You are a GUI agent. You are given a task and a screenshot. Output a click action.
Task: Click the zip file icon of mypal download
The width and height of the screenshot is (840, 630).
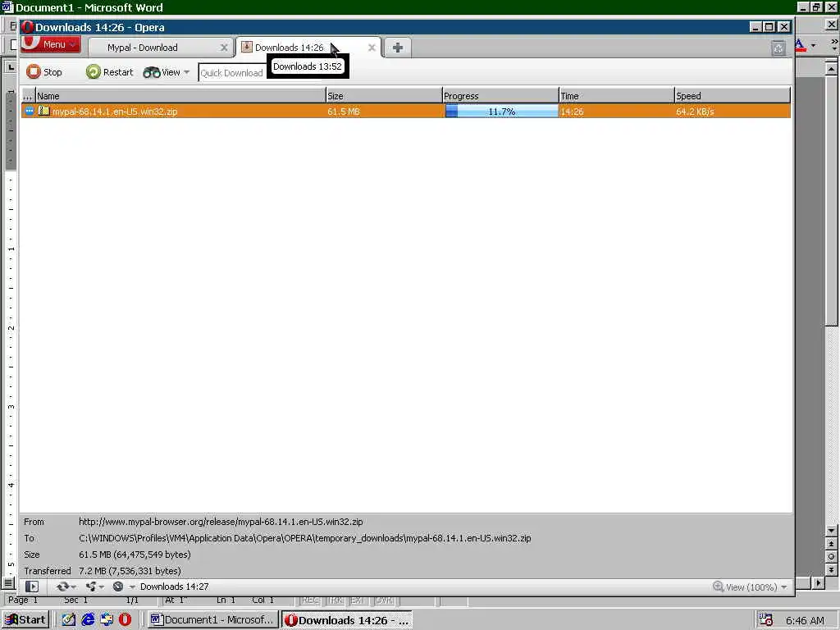click(x=44, y=111)
